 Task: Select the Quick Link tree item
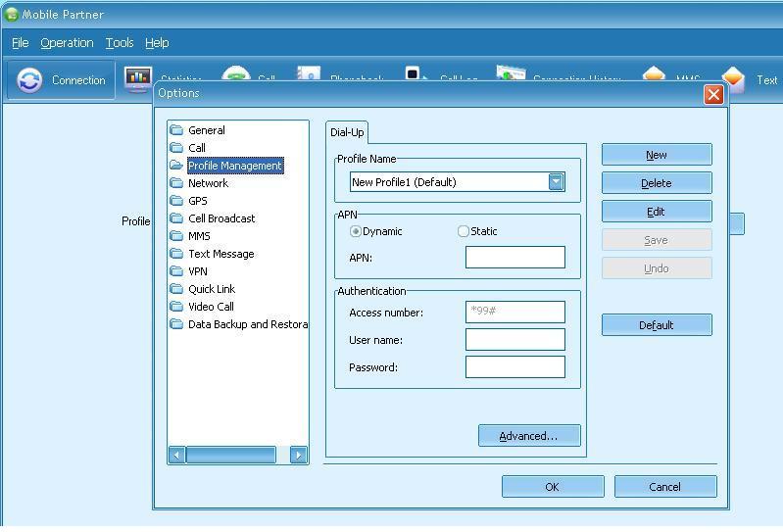(x=212, y=289)
